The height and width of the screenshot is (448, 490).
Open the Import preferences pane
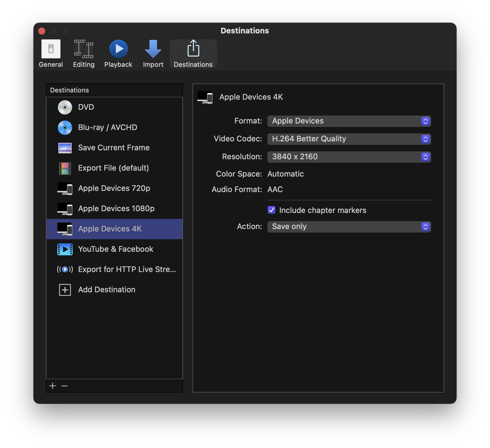point(153,54)
